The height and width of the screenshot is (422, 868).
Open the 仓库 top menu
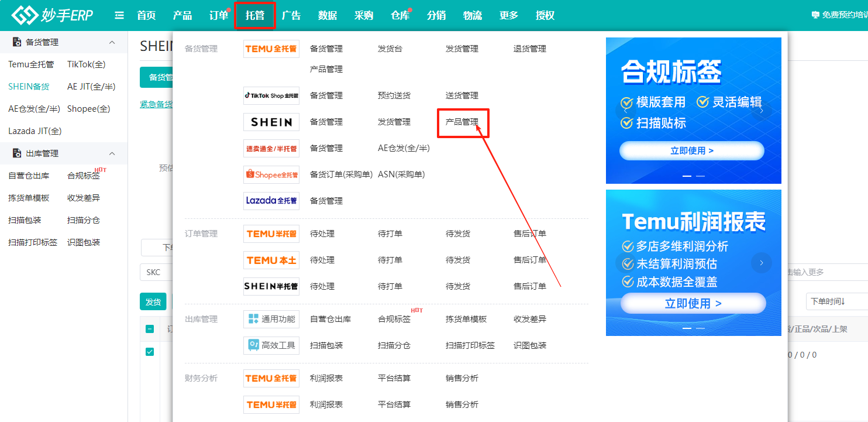[x=400, y=16]
